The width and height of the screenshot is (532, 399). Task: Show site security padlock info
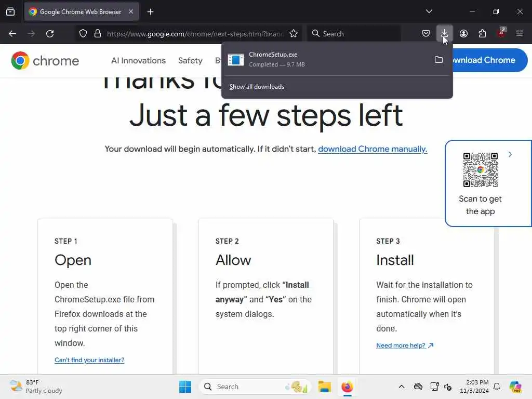(x=98, y=34)
